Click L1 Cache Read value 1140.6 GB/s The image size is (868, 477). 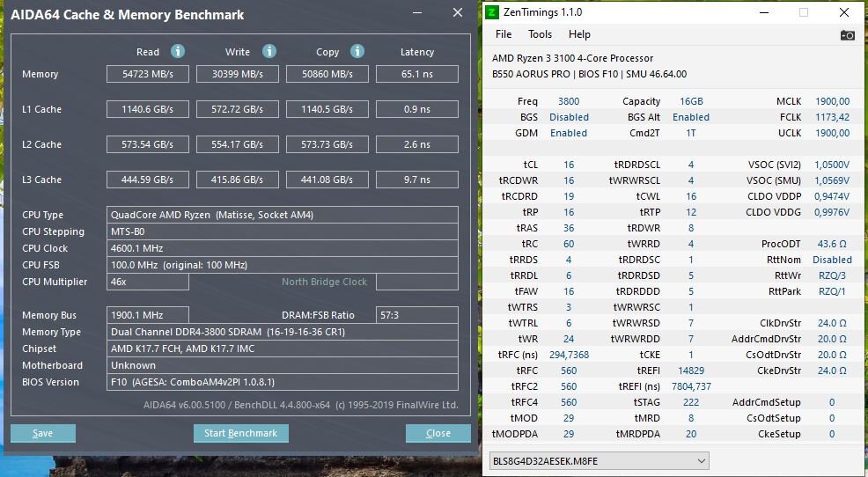click(148, 109)
